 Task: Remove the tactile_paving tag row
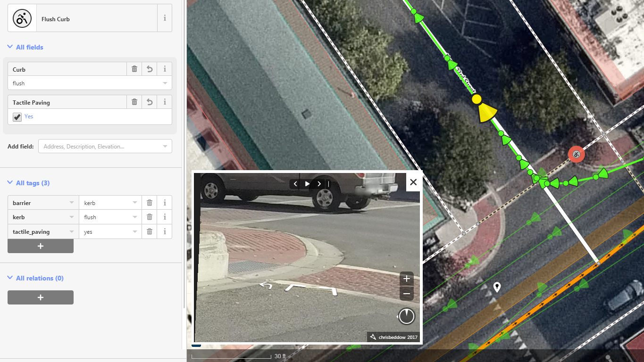pyautogui.click(x=150, y=231)
